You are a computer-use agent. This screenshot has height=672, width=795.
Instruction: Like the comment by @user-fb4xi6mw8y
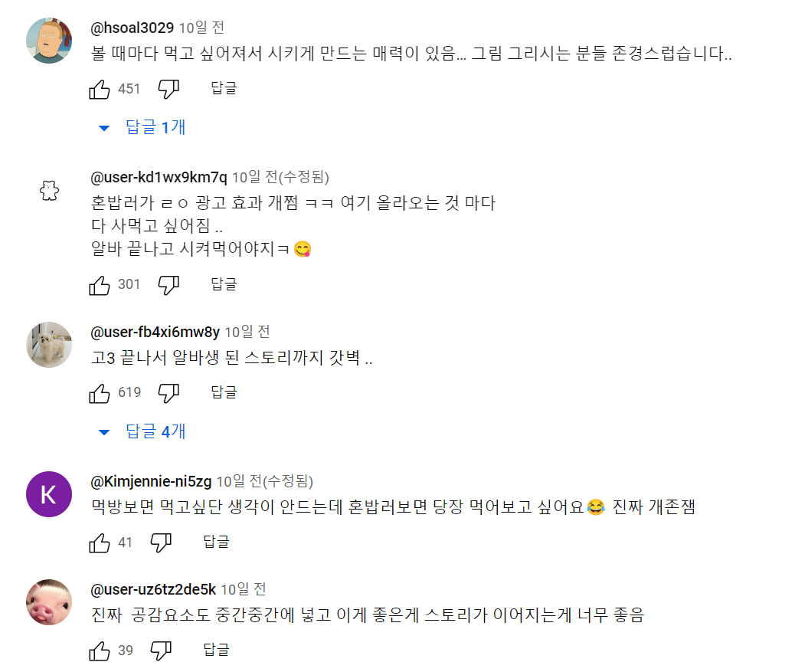100,393
